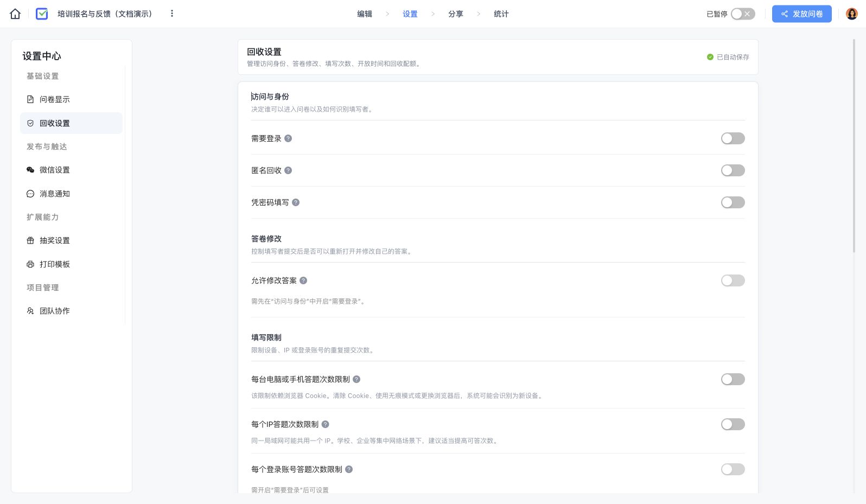The height and width of the screenshot is (504, 866).
Task: Open 抽奖设置 in sidebar
Action: pyautogui.click(x=71, y=240)
